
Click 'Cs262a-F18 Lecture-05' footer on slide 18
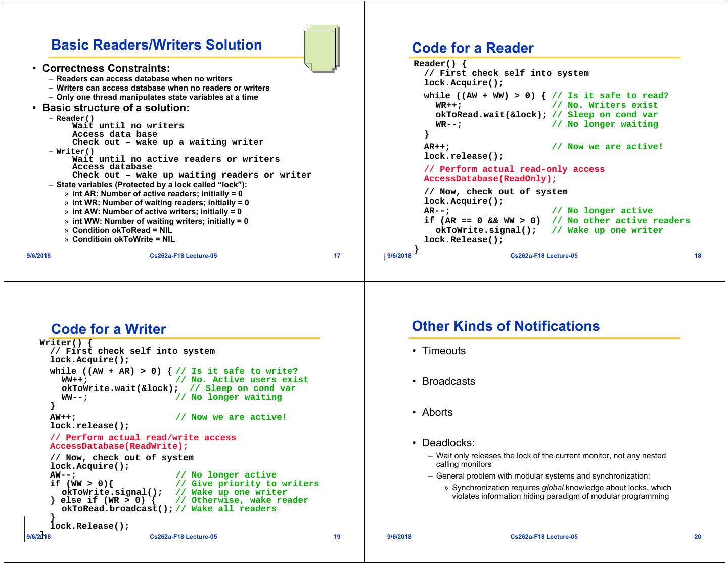tap(543, 256)
